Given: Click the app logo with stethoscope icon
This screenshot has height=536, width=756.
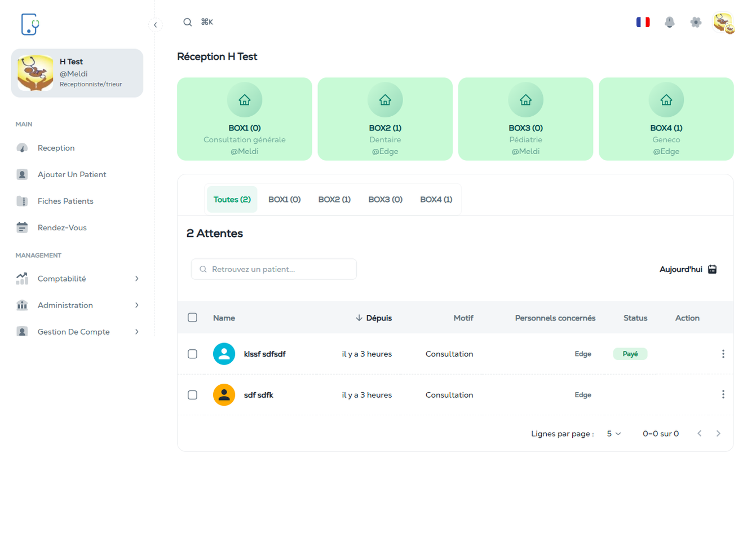Looking at the screenshot, I should 30,24.
